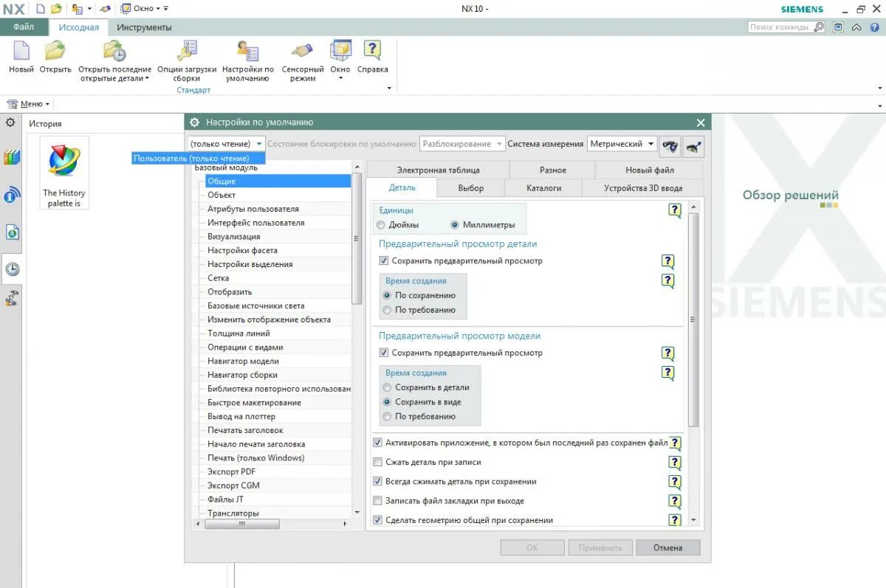
Task: Click the binoculars search icon in the dialog
Action: tap(670, 146)
